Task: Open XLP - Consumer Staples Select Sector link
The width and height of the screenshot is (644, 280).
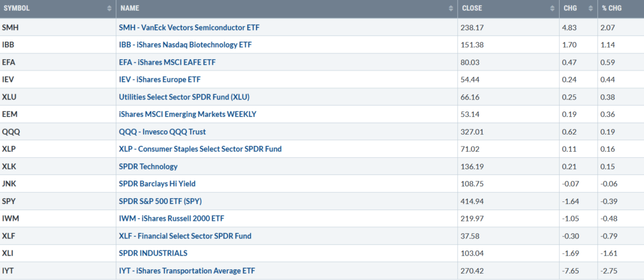Action: (200, 149)
